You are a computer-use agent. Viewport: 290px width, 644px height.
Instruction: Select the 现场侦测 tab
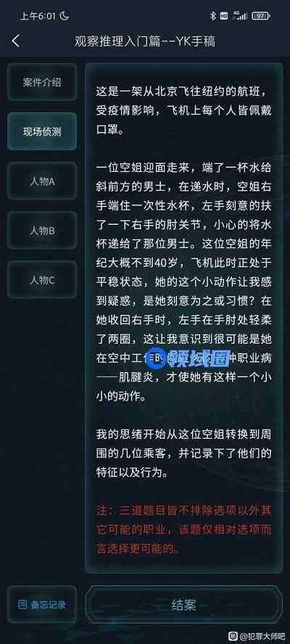tap(42, 131)
